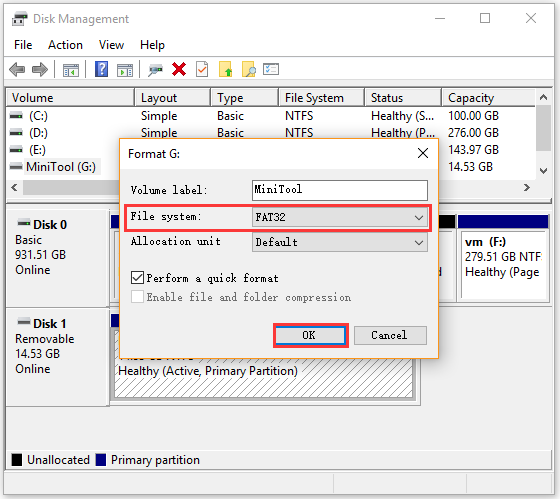560x499 pixels.
Task: Click the Disk 1 removable drive icon
Action: point(24,321)
